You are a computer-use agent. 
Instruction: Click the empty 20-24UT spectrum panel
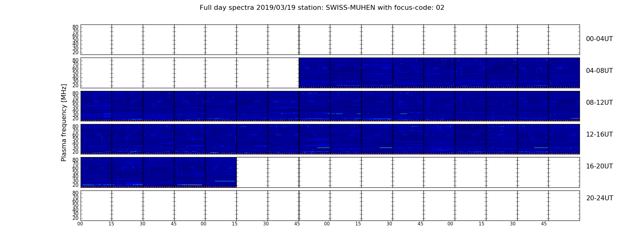[x=330, y=205]
